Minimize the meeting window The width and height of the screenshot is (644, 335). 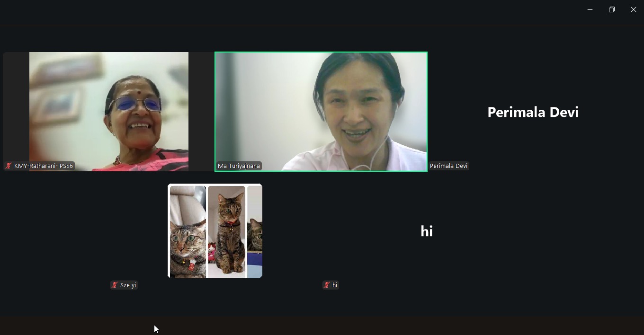[590, 9]
